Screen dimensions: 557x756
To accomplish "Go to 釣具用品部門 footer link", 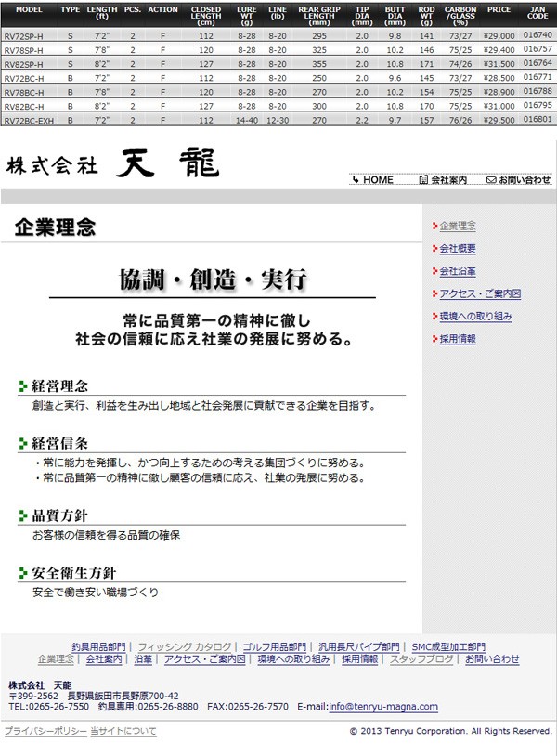I will 98,647.
